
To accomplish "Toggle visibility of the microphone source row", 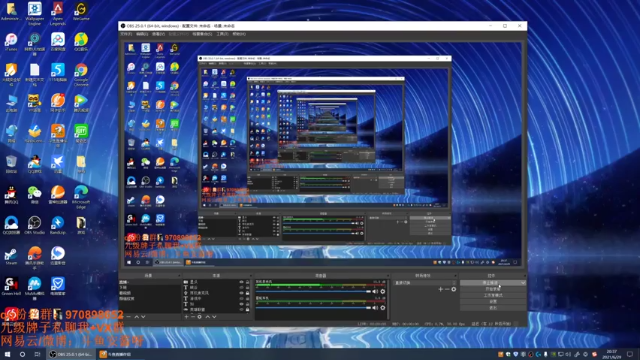I will tap(241, 293).
